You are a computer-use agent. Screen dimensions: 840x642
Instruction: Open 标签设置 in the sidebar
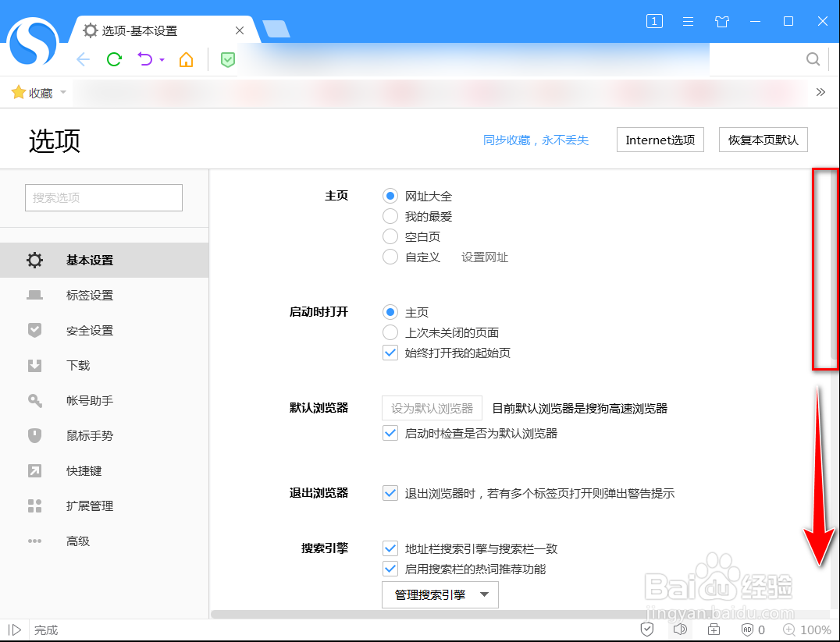coord(105,295)
